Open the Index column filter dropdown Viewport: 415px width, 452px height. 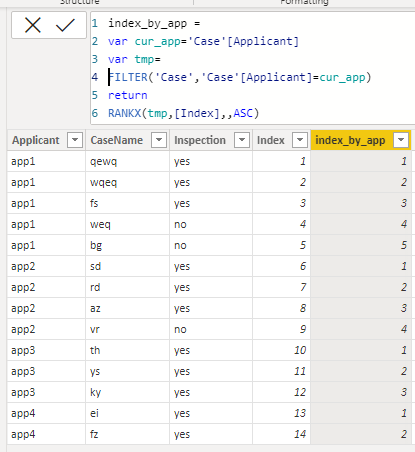click(x=300, y=140)
